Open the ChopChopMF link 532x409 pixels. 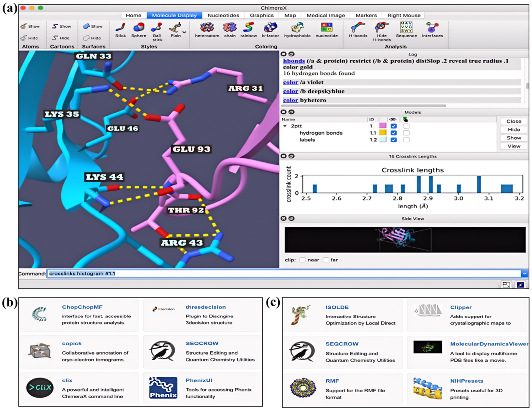(x=82, y=307)
